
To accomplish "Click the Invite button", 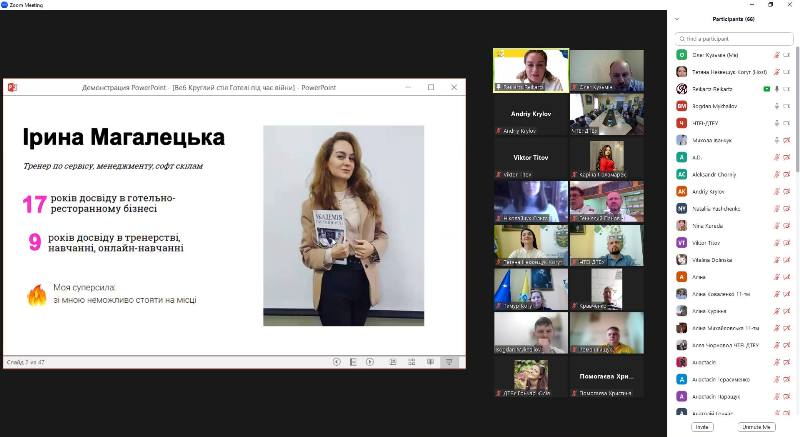I will [x=702, y=427].
